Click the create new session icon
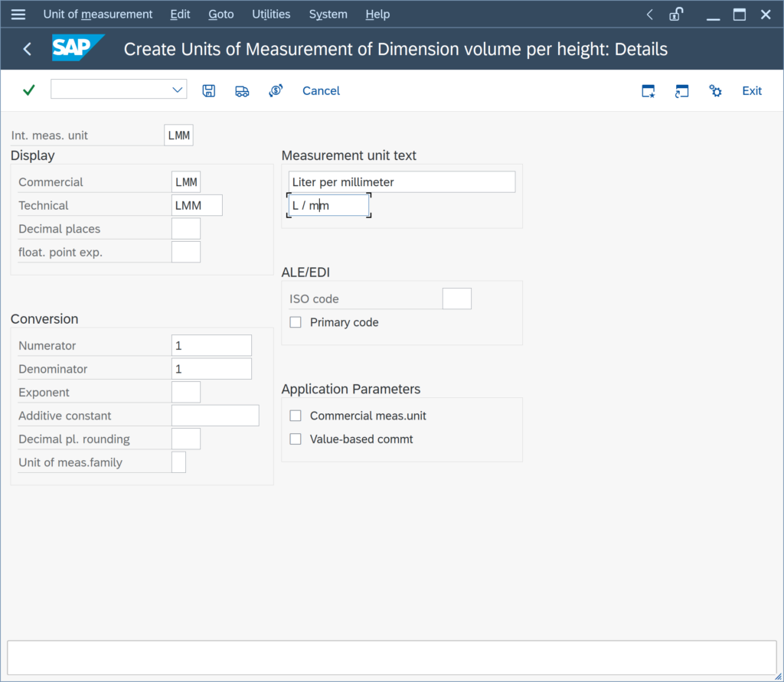Image resolution: width=784 pixels, height=682 pixels. [648, 91]
